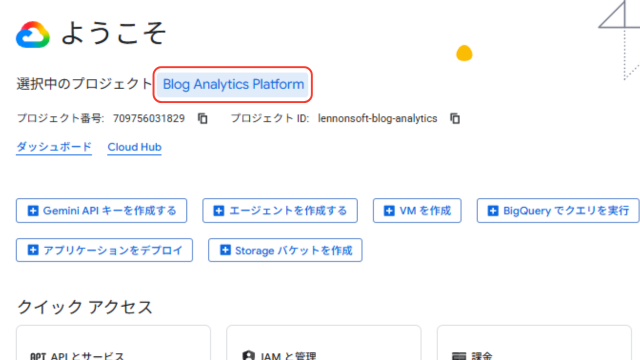Click the plus icon on Storage バケットを作成
Screen dimensions: 640x360
tap(225, 250)
